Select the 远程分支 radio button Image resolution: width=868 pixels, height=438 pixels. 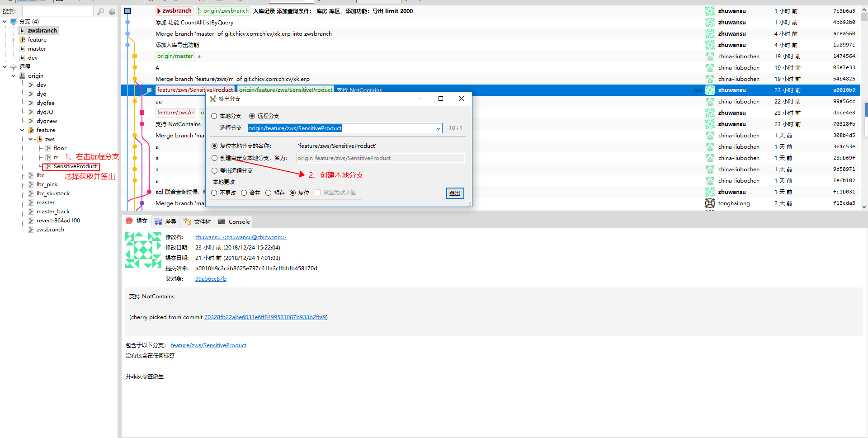[252, 116]
